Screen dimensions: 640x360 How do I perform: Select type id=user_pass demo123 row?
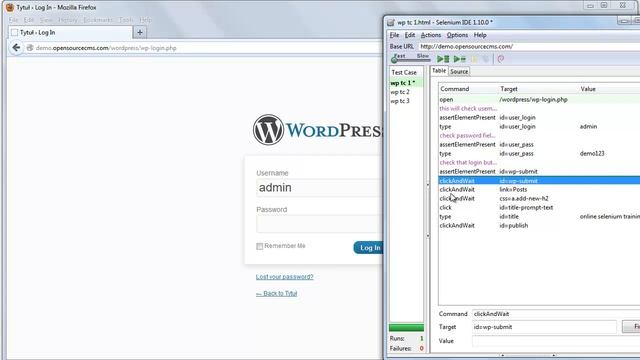point(539,153)
